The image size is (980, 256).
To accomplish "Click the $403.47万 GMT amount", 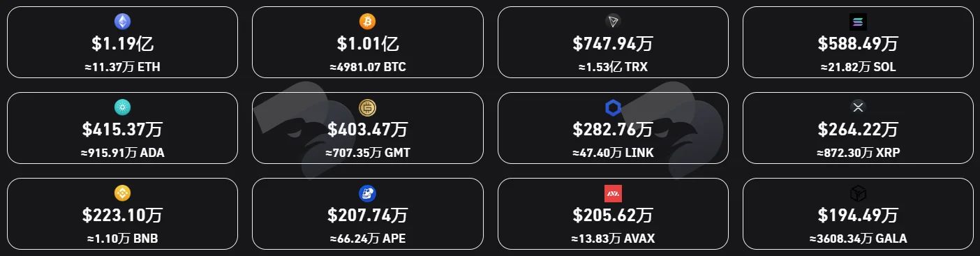I will pyautogui.click(x=367, y=130).
